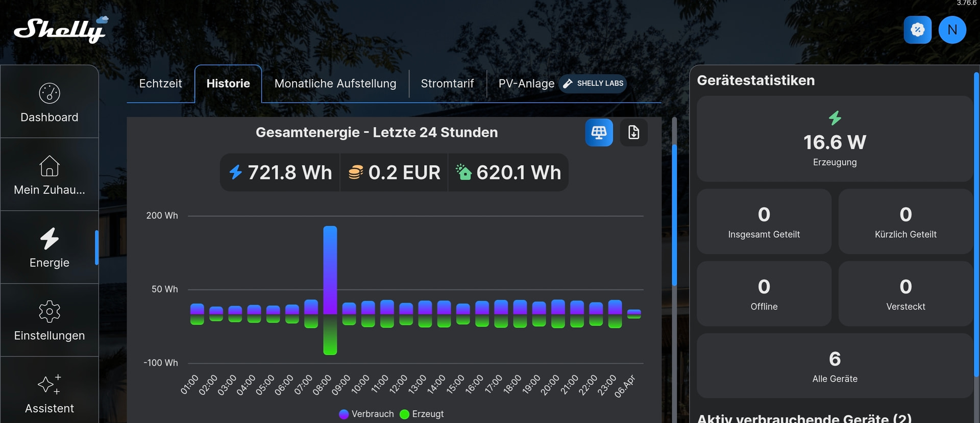This screenshot has width=980, height=423.
Task: Open the blue discount badge icon
Action: [x=917, y=30]
